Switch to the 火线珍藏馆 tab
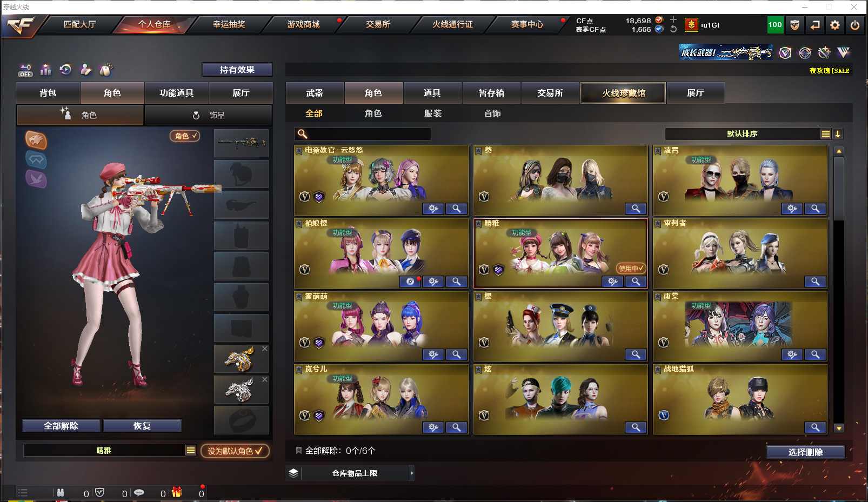 point(623,93)
